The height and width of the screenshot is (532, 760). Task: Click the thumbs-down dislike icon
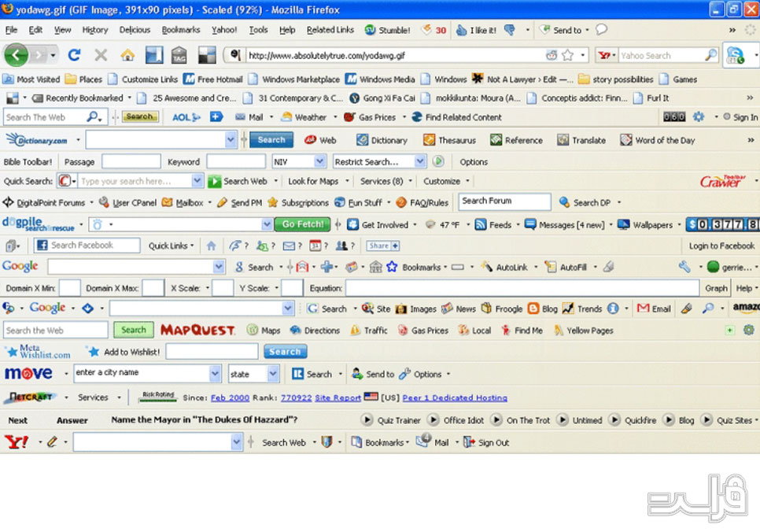coord(509,30)
